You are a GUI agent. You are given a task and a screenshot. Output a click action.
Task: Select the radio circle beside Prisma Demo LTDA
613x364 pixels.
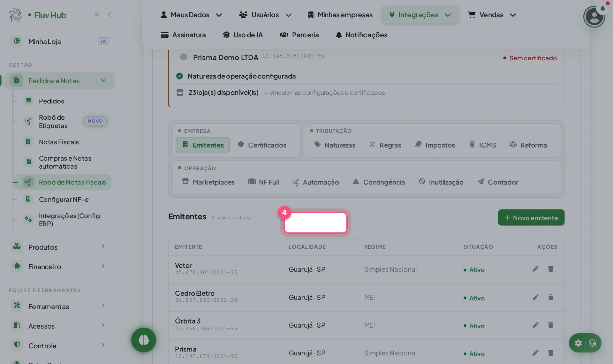coord(184,57)
